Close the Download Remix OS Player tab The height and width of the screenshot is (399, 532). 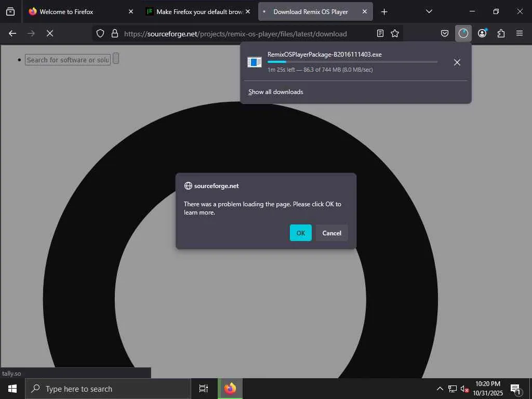point(364,11)
